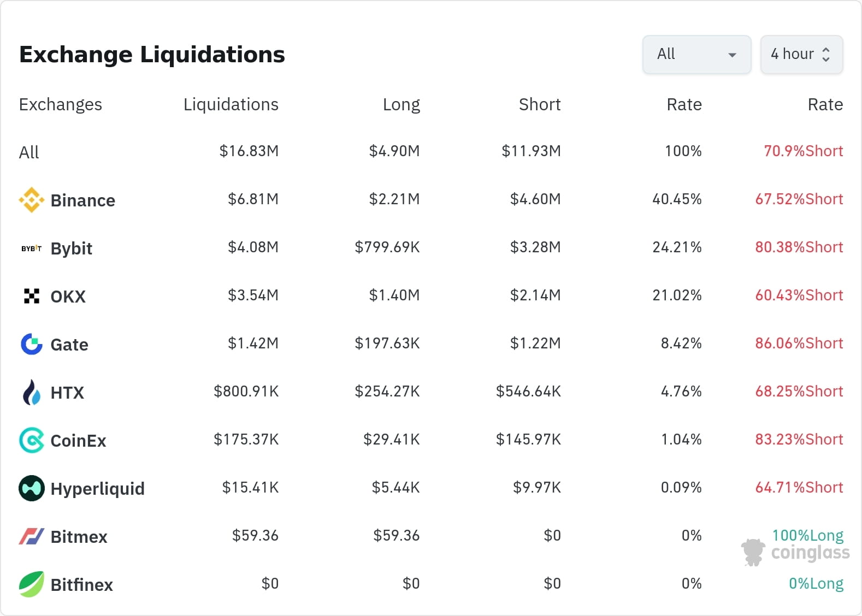Click the coinglass watermark logo
This screenshot has width=862, height=616.
795,552
